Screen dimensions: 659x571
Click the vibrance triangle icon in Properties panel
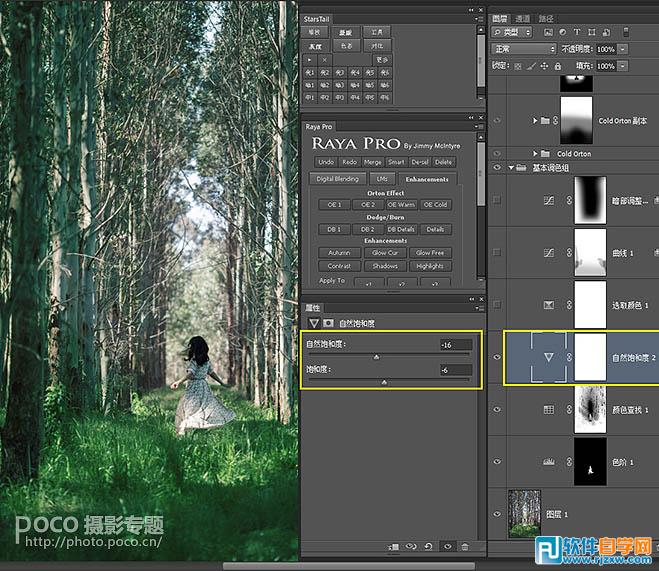[x=314, y=323]
